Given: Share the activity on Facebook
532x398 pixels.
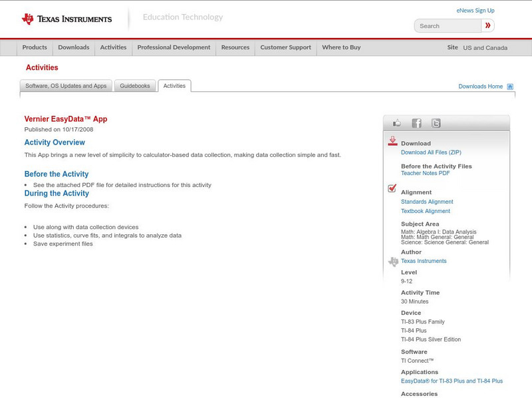Looking at the screenshot, I should (x=416, y=122).
